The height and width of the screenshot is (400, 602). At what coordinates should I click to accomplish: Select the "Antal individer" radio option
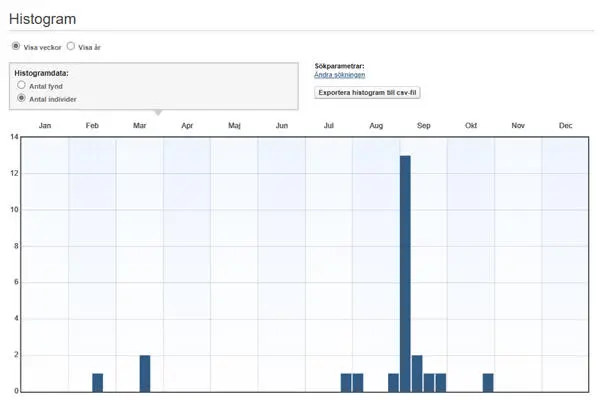click(21, 99)
